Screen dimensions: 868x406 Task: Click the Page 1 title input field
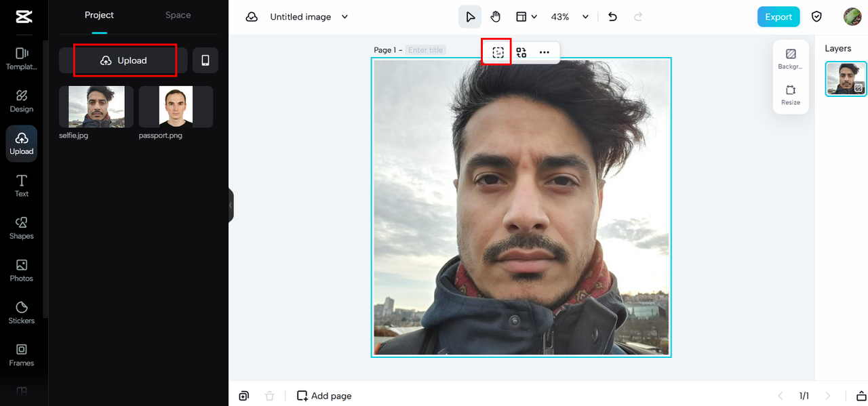[426, 50]
